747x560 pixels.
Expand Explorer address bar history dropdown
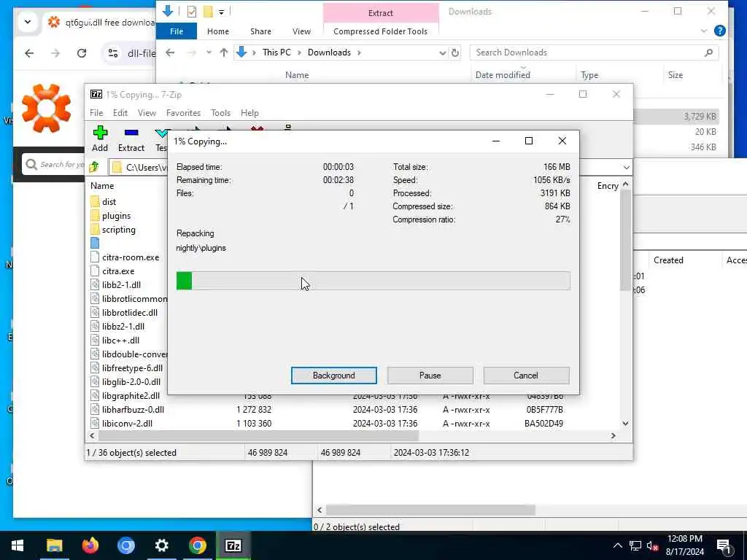pyautogui.click(x=442, y=52)
